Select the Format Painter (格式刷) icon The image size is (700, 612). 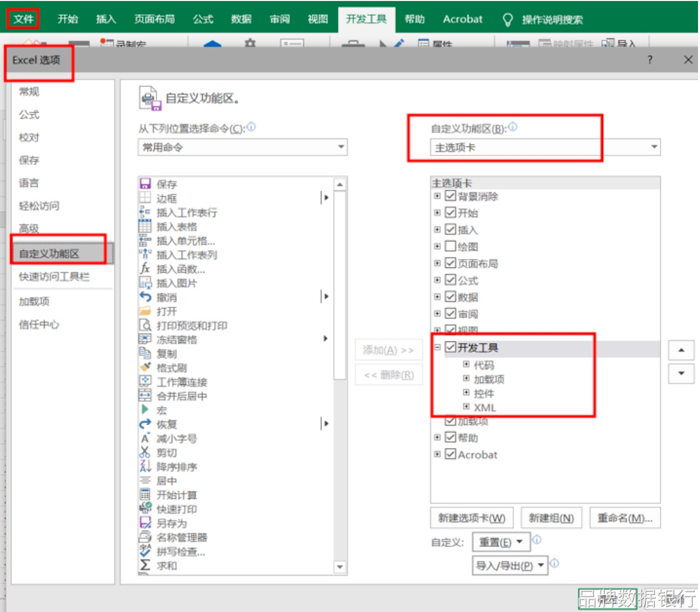pos(145,368)
